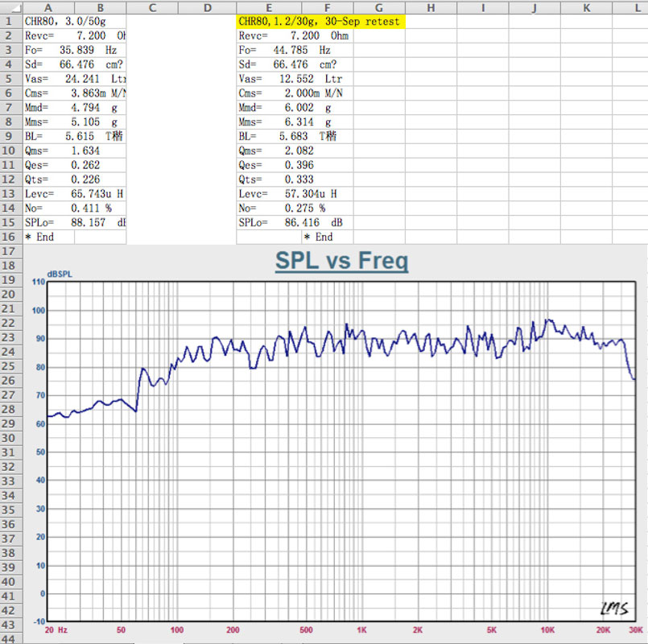The height and width of the screenshot is (644, 648).
Task: Click the Mmd value 6.002
Action: (x=299, y=108)
